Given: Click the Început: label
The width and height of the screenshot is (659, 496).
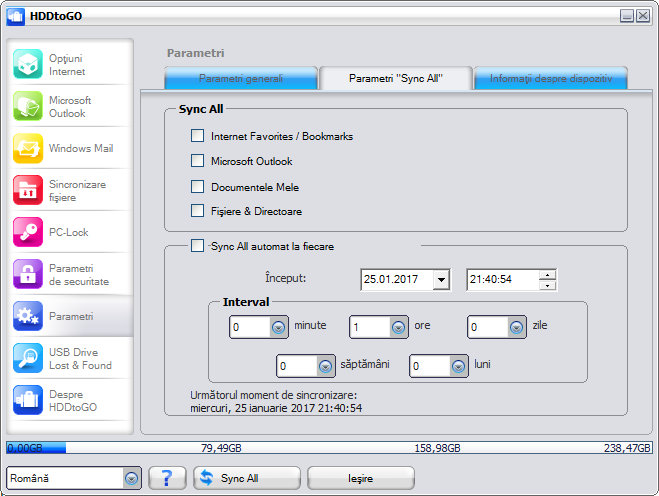Looking at the screenshot, I should 286,278.
